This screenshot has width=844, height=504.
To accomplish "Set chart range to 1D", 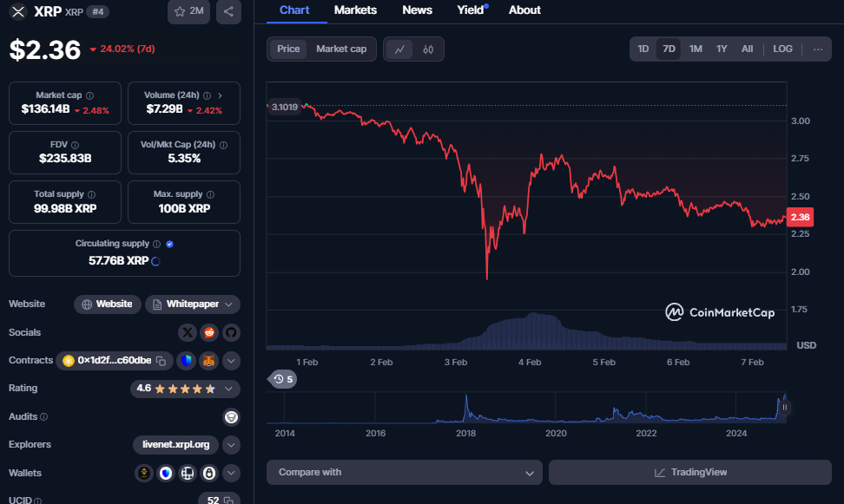I will point(643,49).
